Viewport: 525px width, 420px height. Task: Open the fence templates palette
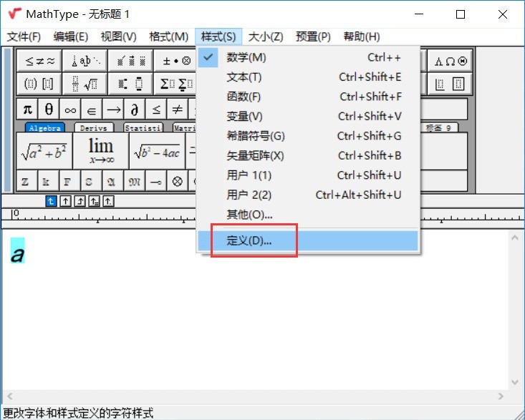click(39, 84)
